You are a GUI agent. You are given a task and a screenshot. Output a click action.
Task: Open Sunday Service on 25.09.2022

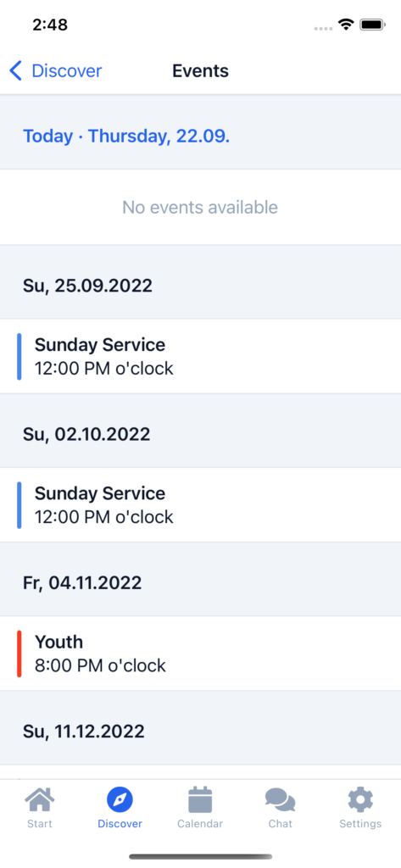point(200,357)
